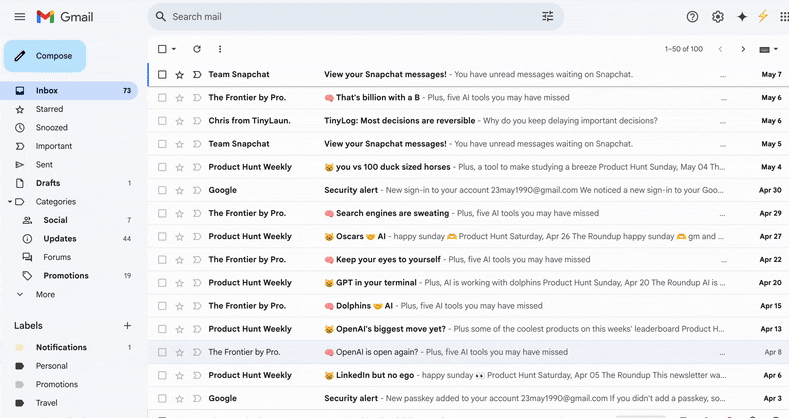Screen dimensions: 789x418
Task: Select Team Snapchat May 5 email checkbox
Action: pyautogui.click(x=162, y=144)
